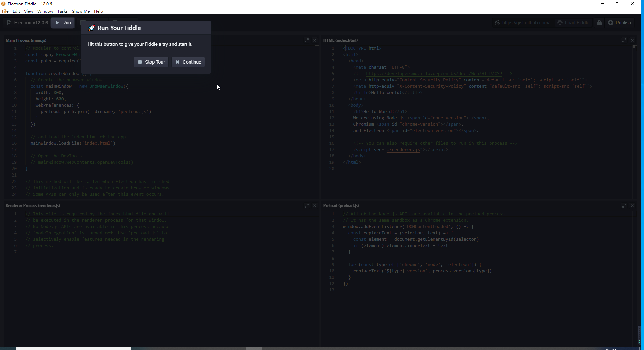The image size is (644, 350).
Task: Click 'Hit this button to give your Fiddle a try' text
Action: 140,44
